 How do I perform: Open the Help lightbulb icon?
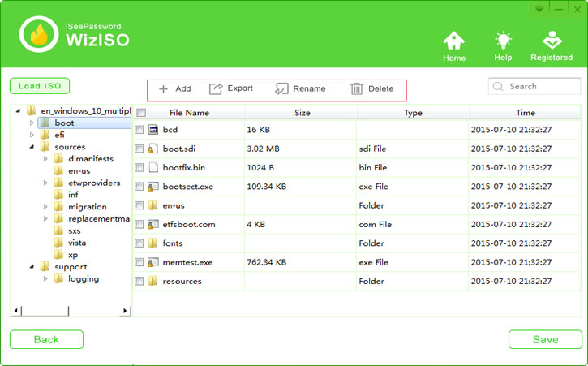tap(503, 41)
